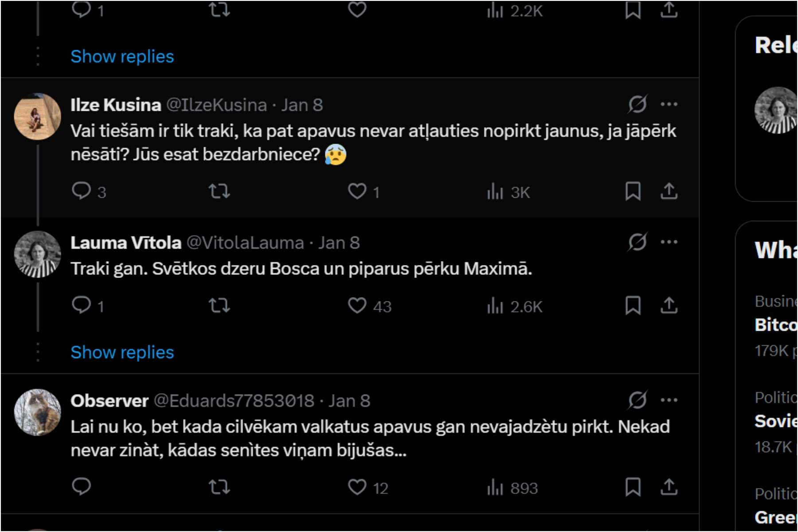Share Observer's reply
798x532 pixels.
pos(669,487)
